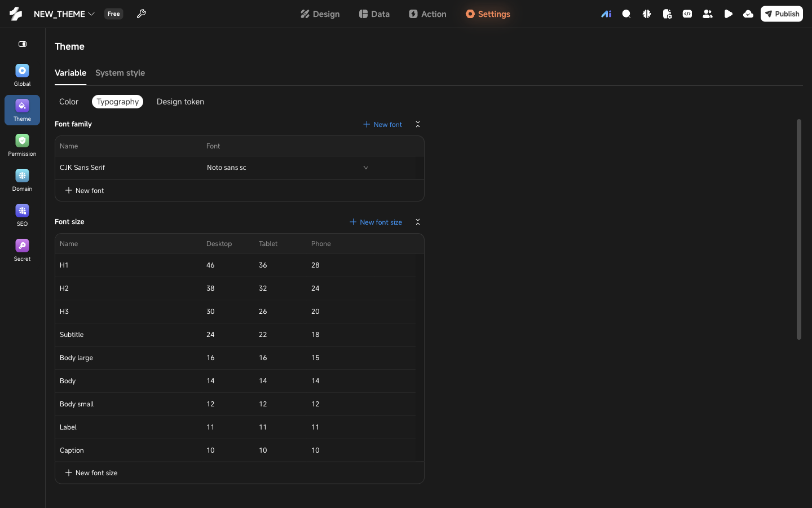Switch to the Action tab

point(427,14)
